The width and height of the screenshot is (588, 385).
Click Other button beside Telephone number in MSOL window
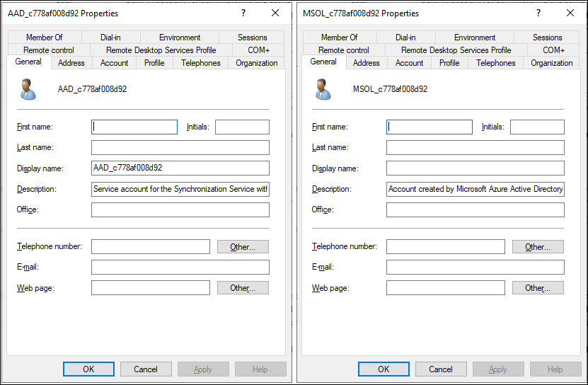point(538,246)
